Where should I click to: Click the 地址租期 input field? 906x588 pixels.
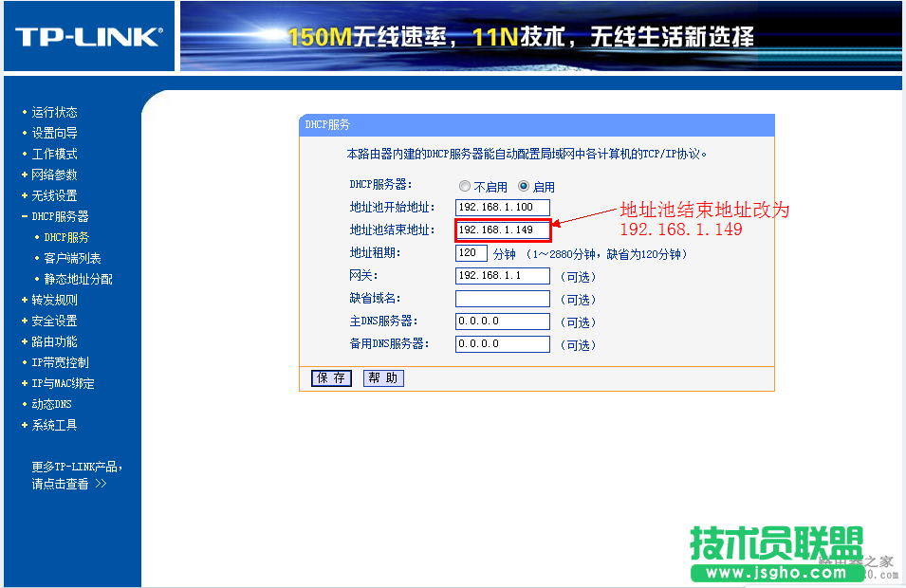click(471, 253)
